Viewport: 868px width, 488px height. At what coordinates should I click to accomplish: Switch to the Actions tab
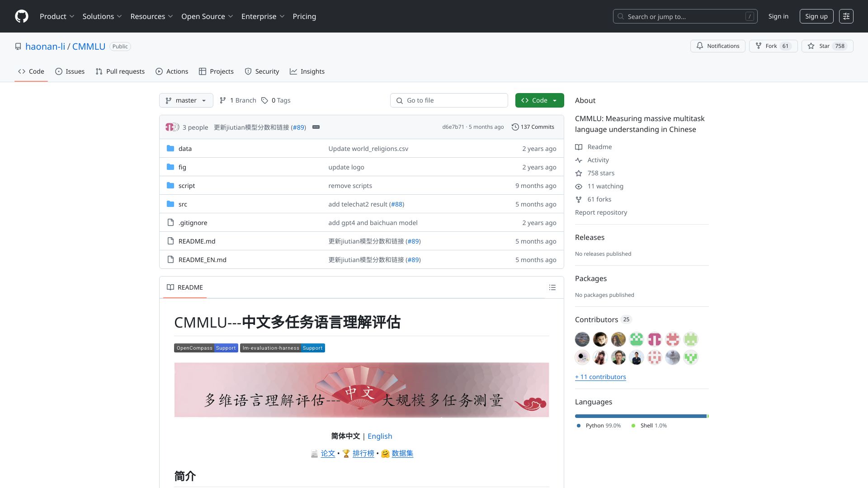172,71
